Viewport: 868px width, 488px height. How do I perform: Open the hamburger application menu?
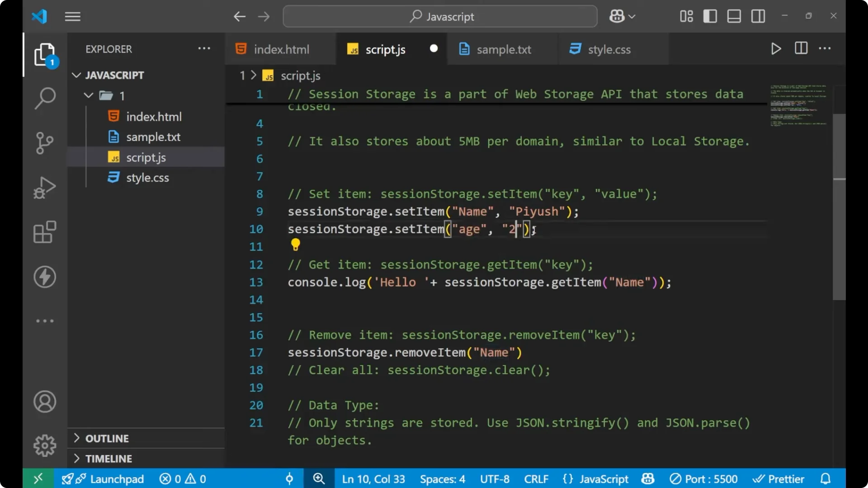(x=72, y=16)
